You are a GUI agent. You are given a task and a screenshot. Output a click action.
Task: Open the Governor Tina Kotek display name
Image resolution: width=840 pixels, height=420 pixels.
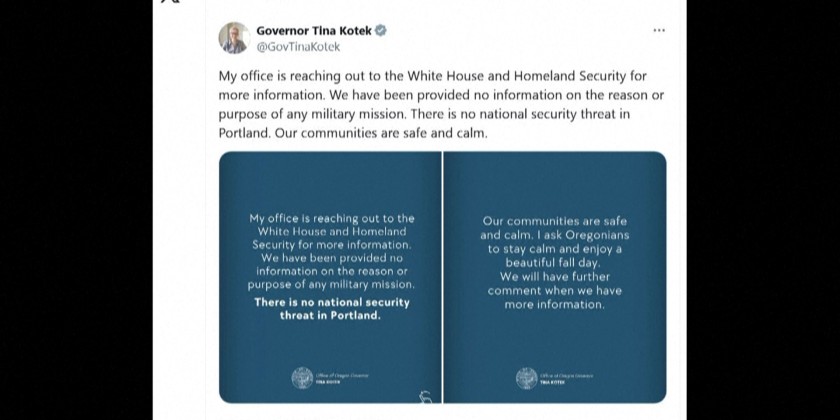click(313, 31)
